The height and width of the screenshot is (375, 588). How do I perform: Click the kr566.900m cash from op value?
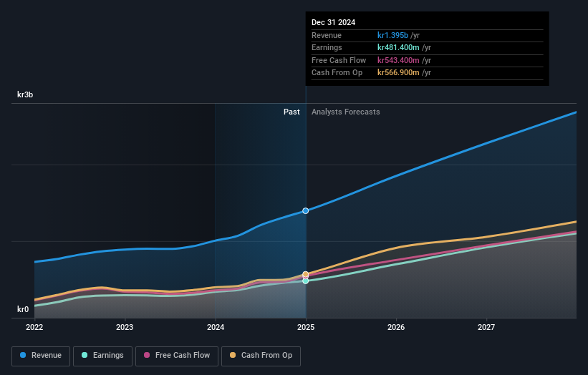(398, 73)
